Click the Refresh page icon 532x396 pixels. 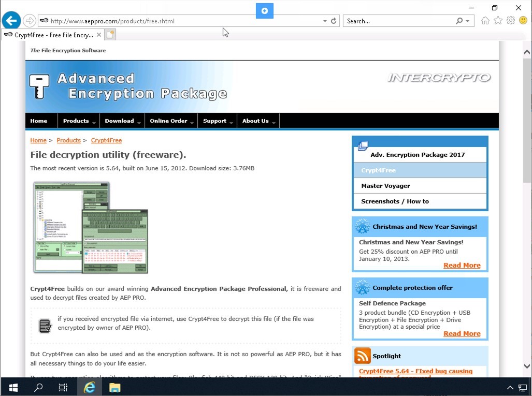coord(334,21)
